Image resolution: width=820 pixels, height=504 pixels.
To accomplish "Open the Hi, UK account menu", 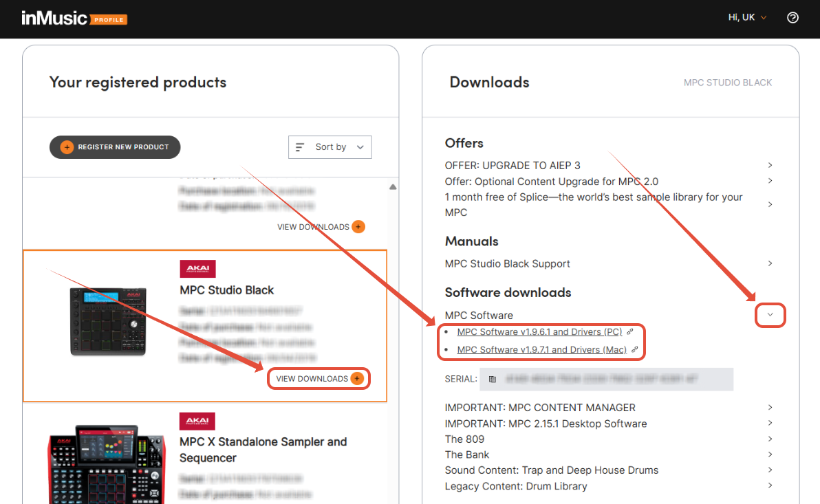I will [x=747, y=17].
